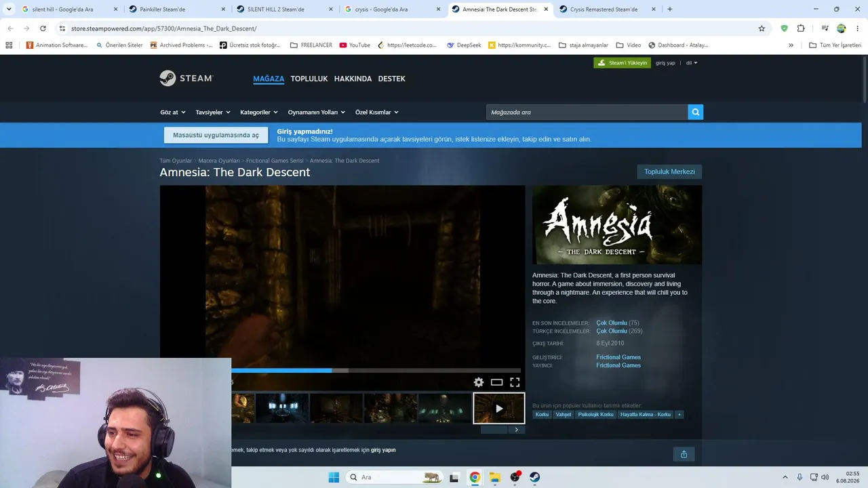
Task: Expand the Tavsiyeler dropdown
Action: [x=213, y=113]
